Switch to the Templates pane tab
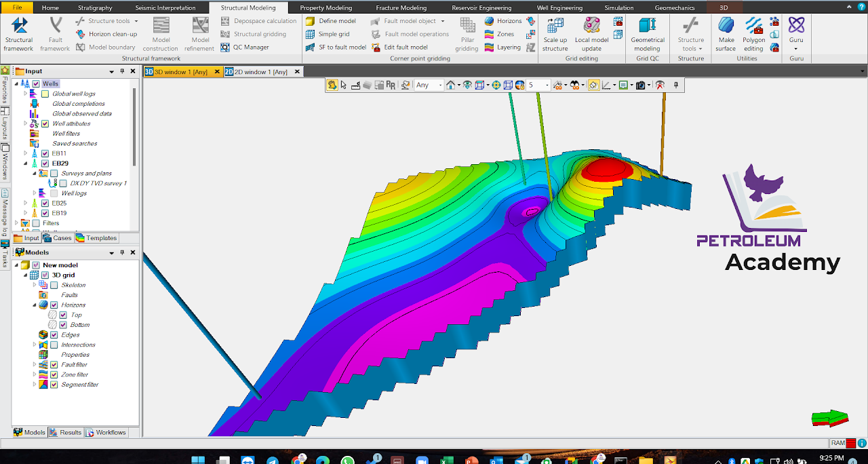The image size is (868, 464). coord(96,238)
